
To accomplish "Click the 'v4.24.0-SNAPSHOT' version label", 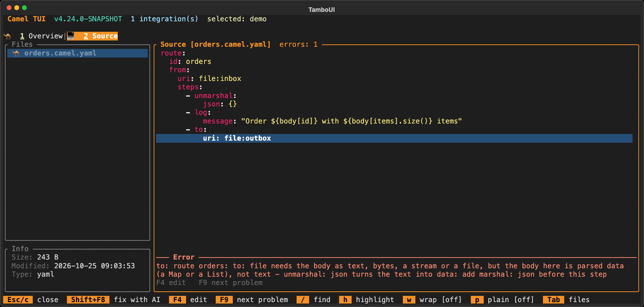I will tap(88, 19).
